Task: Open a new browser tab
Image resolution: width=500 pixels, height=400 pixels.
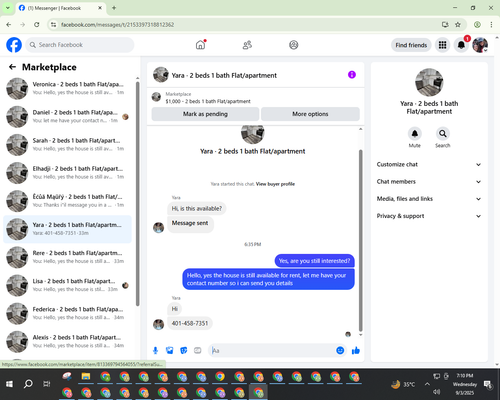Action: [x=114, y=8]
